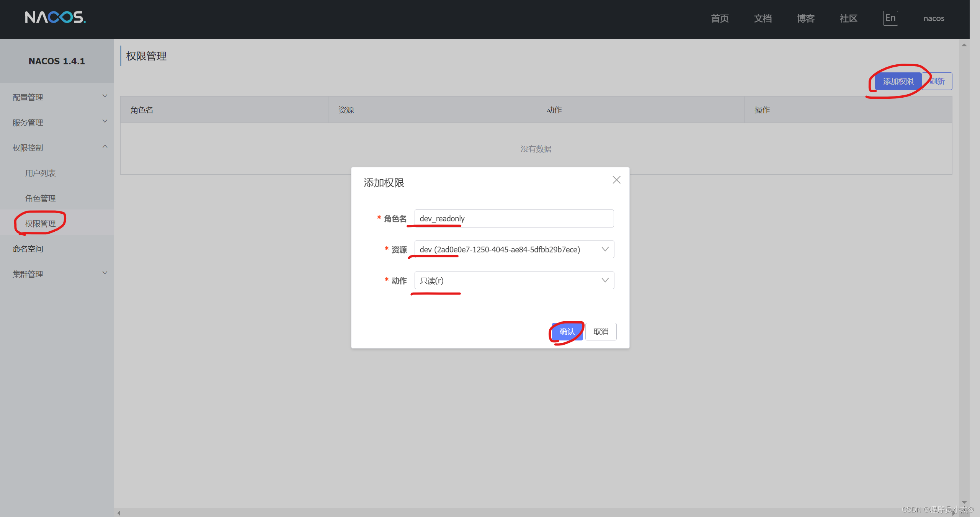Open the 资源 namespace dropdown
Screen dimensions: 980x517
coord(514,249)
